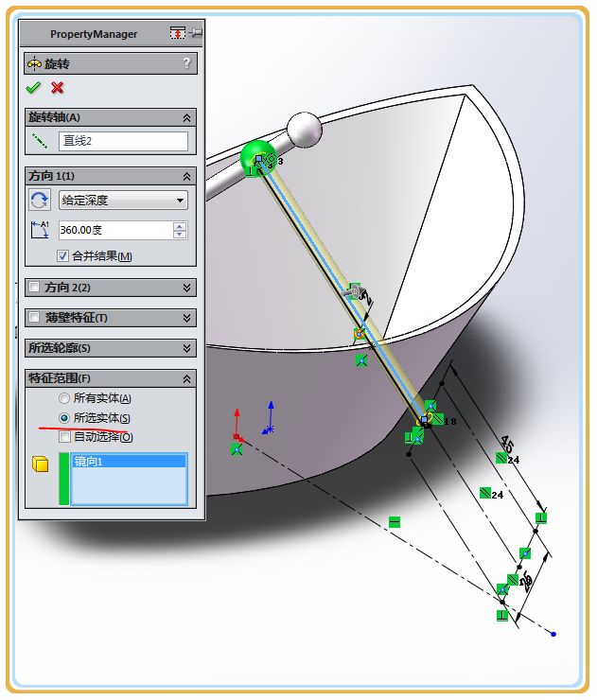Click the white sphere on the handle

[304, 130]
